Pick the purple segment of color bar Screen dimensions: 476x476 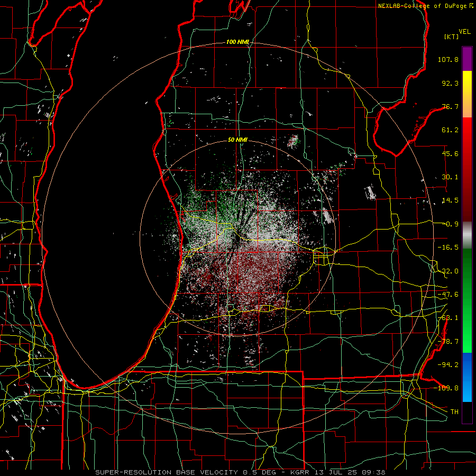(467, 59)
